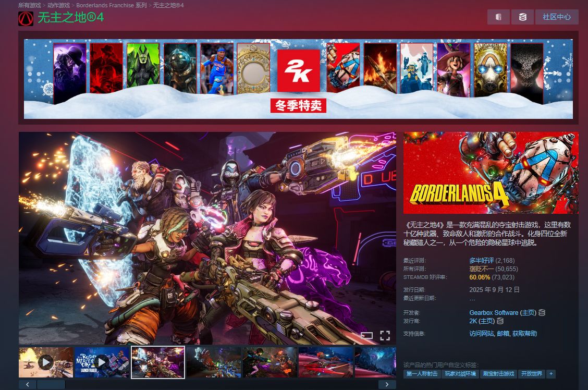Toggle theater mode icon on screenshot viewer

(x=366, y=335)
